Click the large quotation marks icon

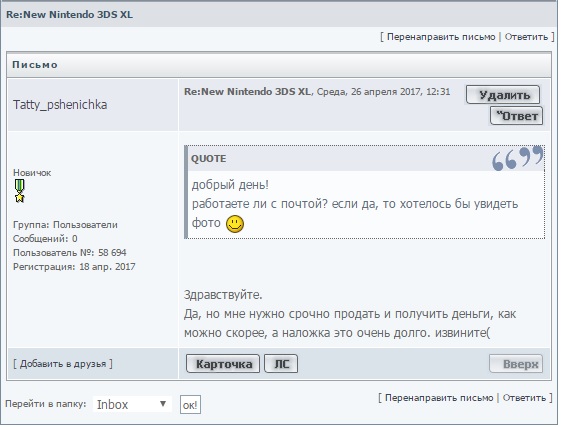[517, 158]
